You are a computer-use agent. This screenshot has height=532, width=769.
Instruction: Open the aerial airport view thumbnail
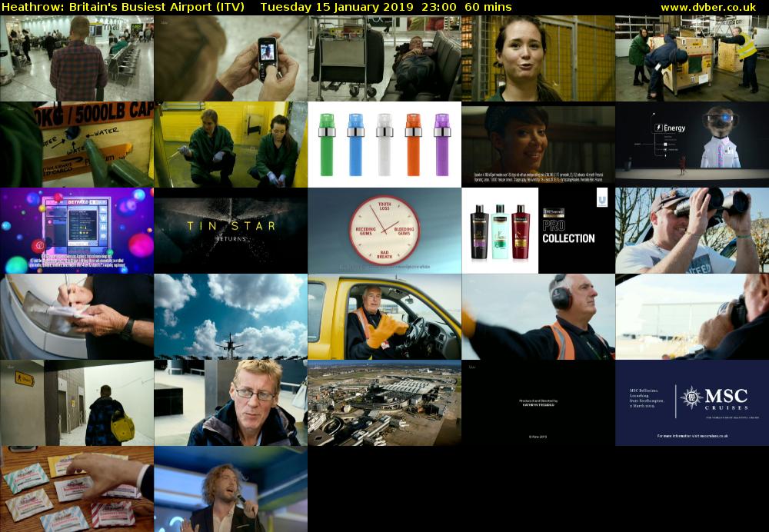coord(384,403)
